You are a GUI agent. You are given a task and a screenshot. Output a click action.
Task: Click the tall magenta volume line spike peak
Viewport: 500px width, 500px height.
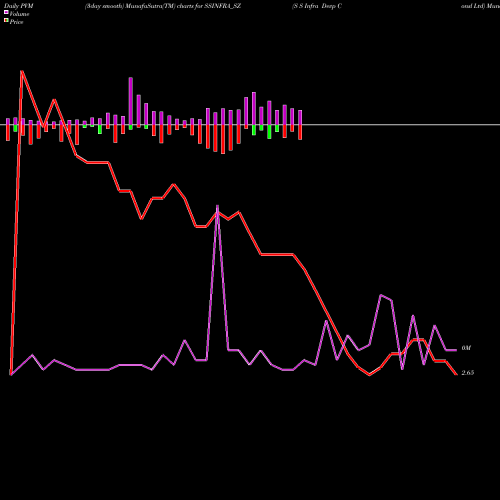tap(217, 207)
